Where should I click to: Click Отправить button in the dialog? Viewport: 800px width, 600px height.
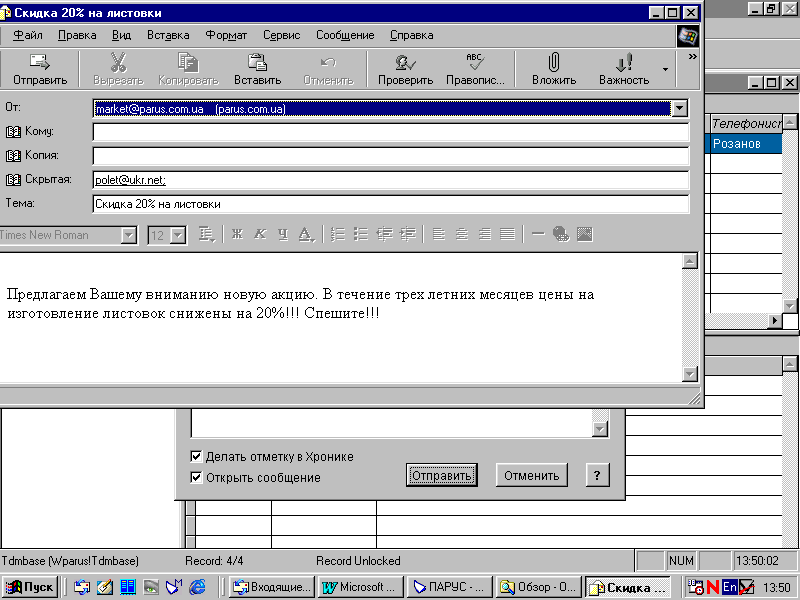[x=442, y=476]
